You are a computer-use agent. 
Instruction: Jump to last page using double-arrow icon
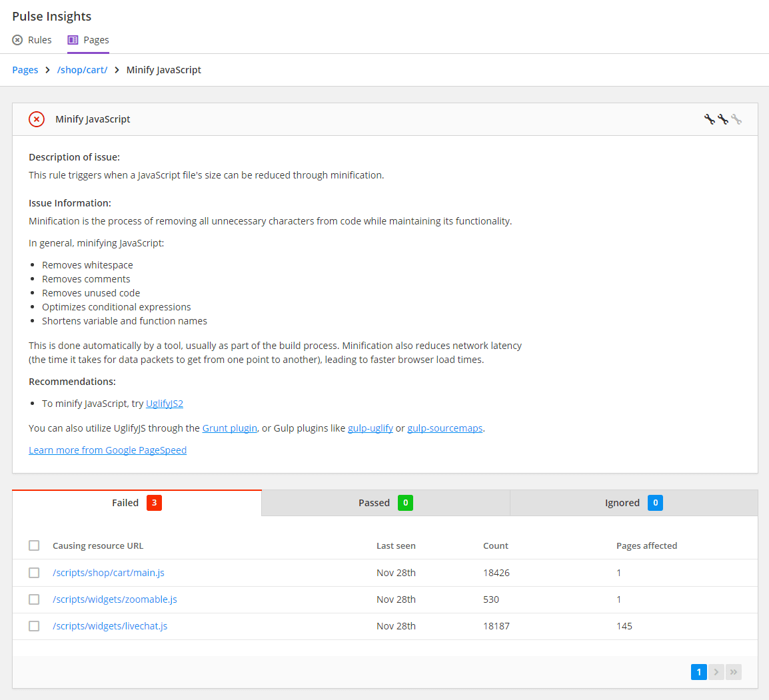pyautogui.click(x=734, y=671)
